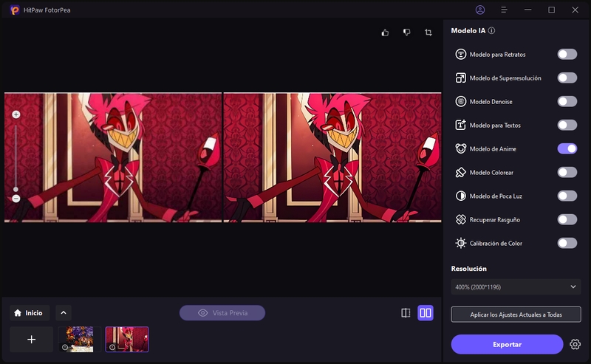Open the hamburger menu in title bar
The height and width of the screenshot is (364, 591).
pos(504,10)
